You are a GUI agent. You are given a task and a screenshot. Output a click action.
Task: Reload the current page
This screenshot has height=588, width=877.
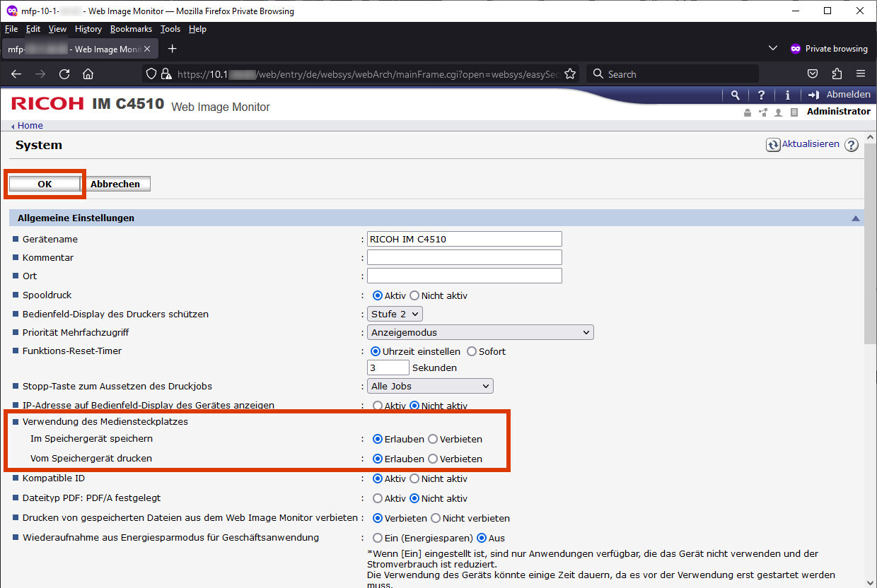pos(64,74)
